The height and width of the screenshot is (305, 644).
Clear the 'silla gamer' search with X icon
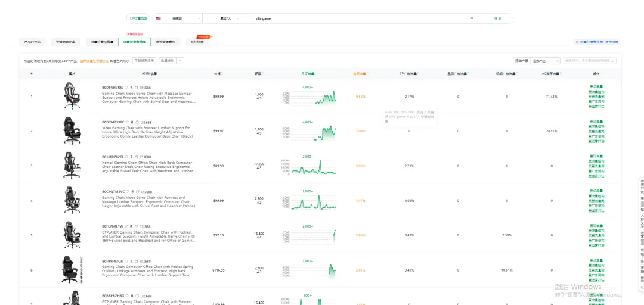pos(472,18)
